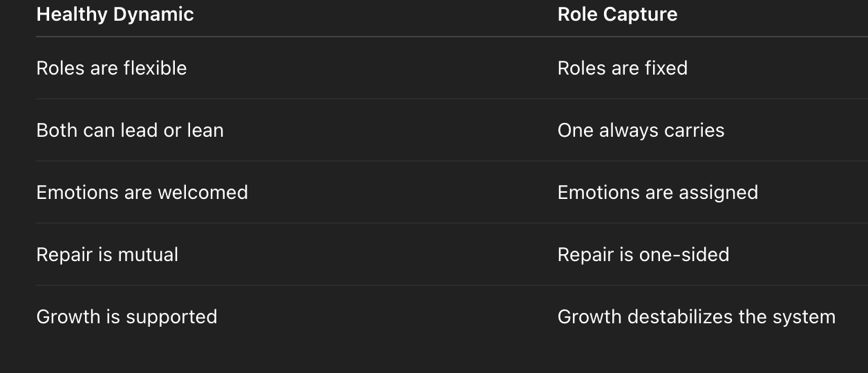Click the Both can lead or lean text
This screenshot has height=373, width=868.
[130, 130]
